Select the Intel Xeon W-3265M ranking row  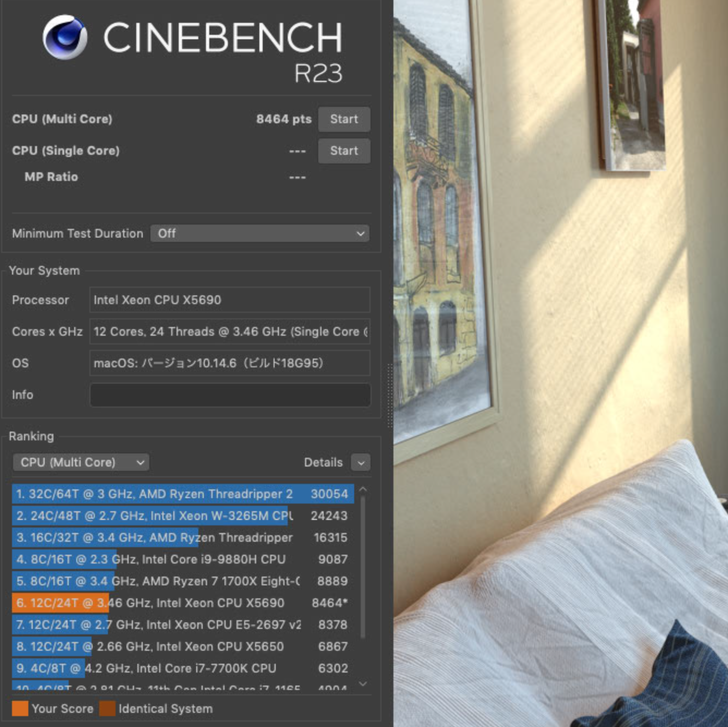[183, 516]
